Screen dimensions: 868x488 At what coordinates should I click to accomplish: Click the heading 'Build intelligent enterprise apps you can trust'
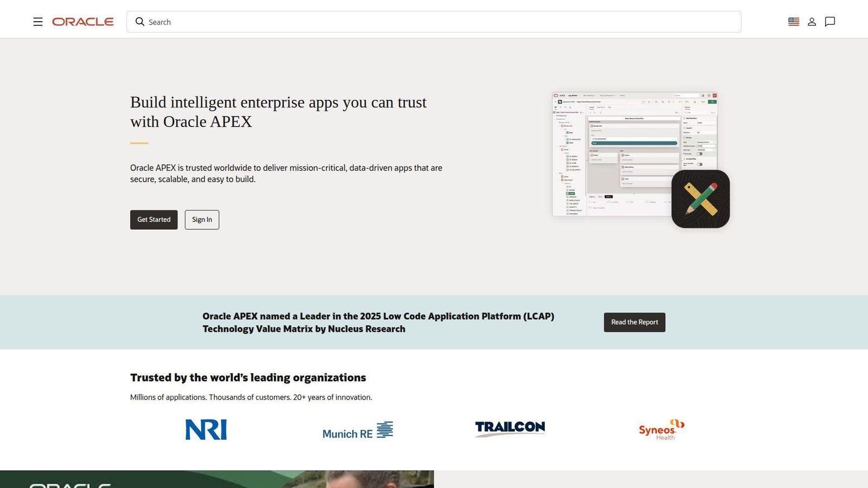coord(278,112)
